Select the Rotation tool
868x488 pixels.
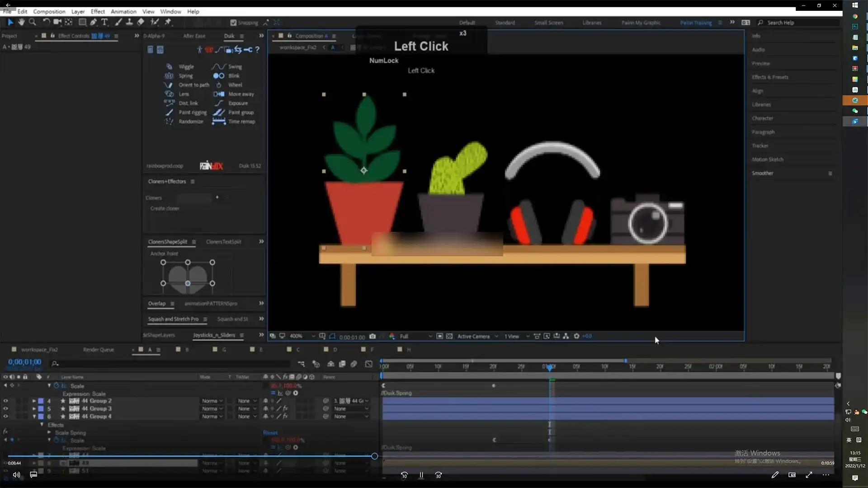click(x=46, y=22)
